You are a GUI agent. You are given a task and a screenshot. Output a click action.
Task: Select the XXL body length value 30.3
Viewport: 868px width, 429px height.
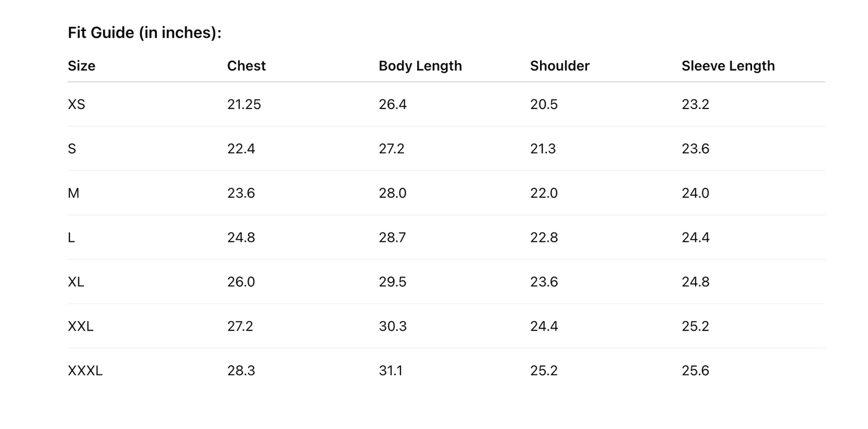pos(392,326)
